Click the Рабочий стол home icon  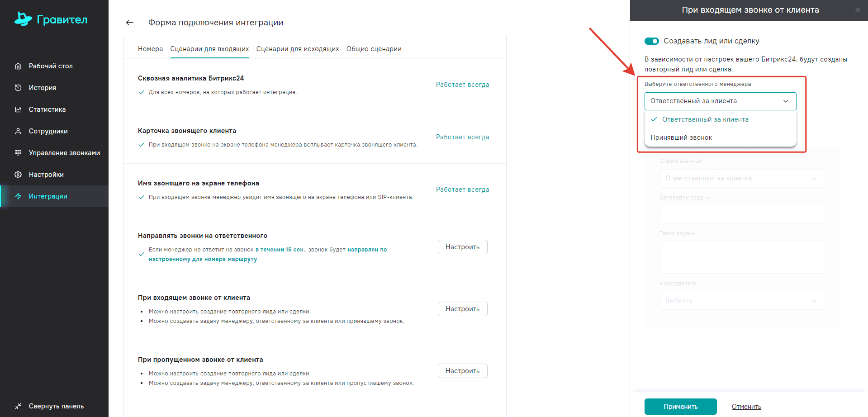[18, 66]
